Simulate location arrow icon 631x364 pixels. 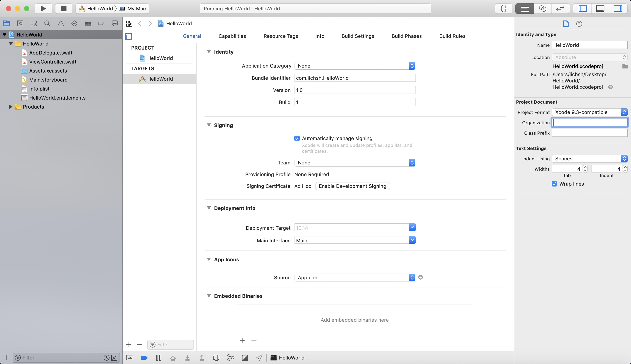[x=259, y=358]
